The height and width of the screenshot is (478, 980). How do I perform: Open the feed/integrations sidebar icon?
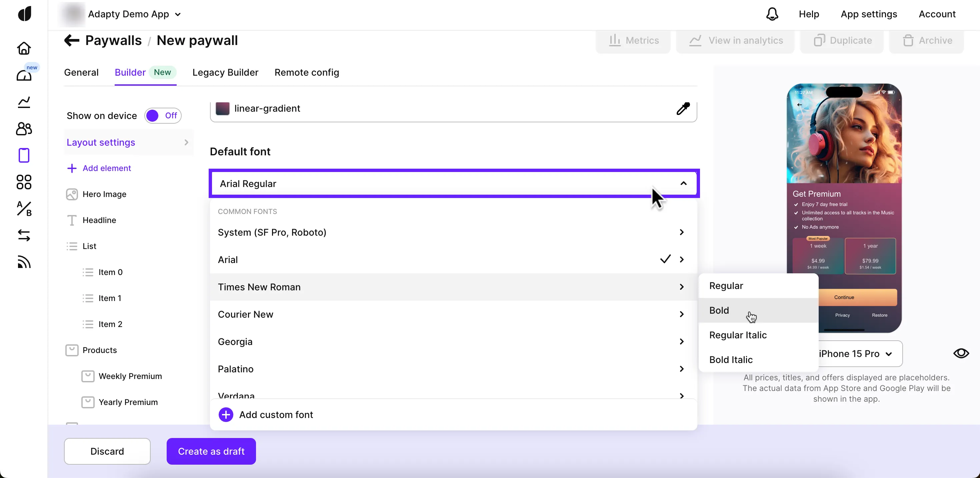[x=24, y=262]
